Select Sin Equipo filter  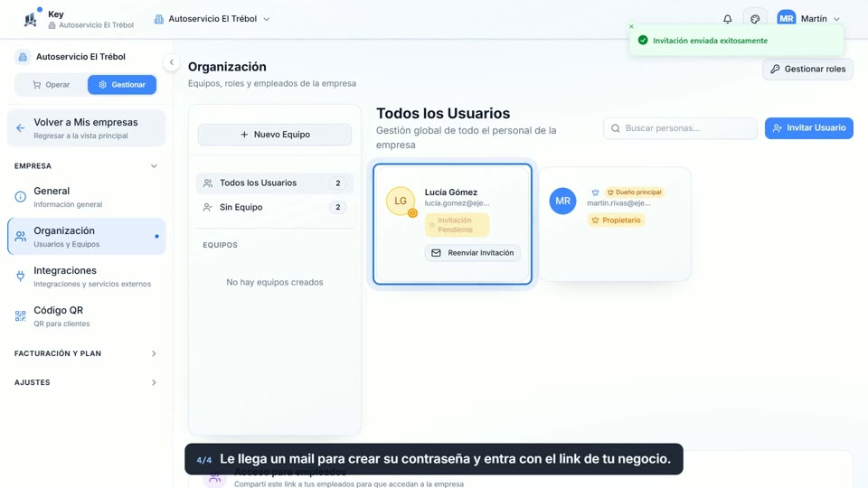[x=275, y=208]
